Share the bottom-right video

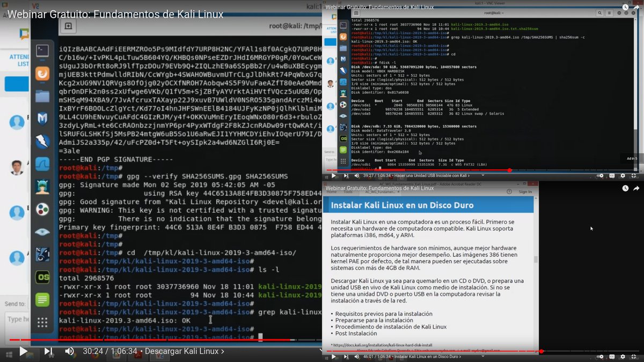pos(636,188)
